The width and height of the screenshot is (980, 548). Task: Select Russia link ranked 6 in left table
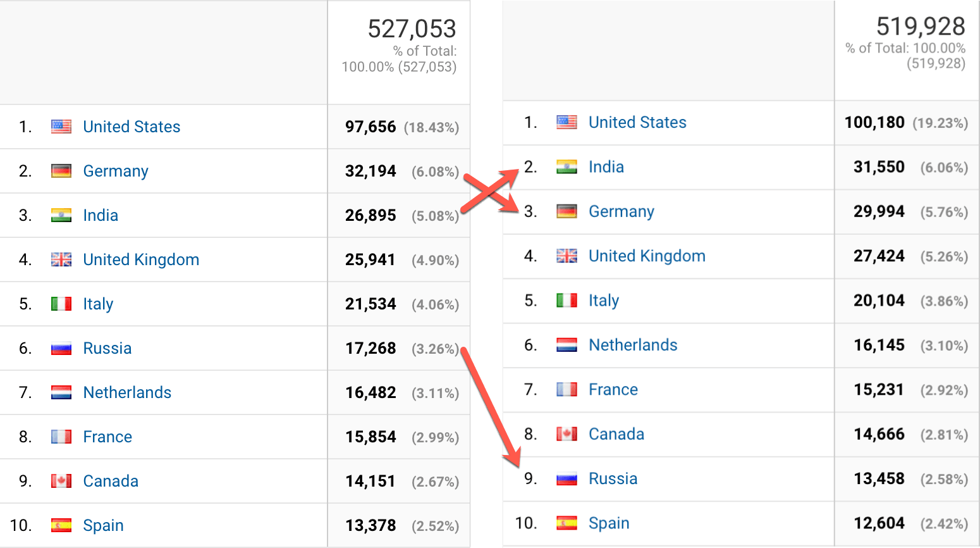coord(107,348)
